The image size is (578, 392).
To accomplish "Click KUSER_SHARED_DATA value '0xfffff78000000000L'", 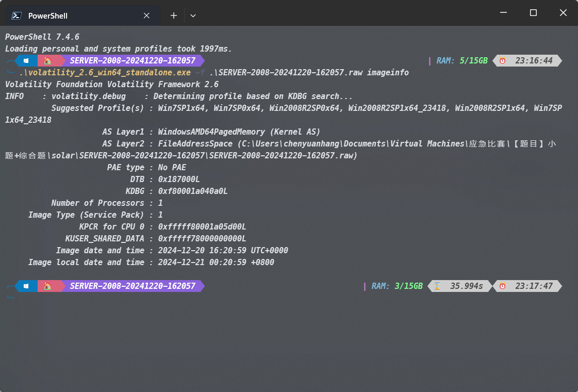I will pos(202,239).
